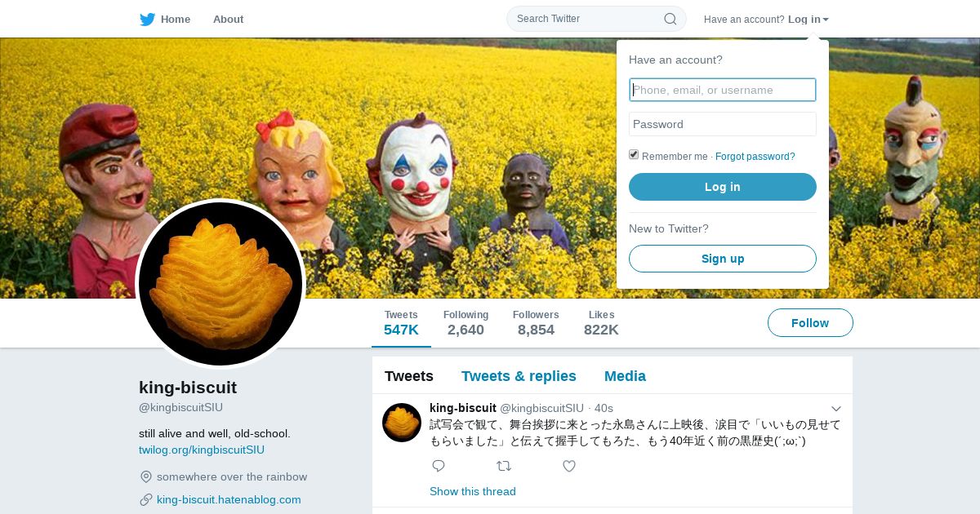The image size is (980, 514).
Task: Open Forgot password link
Action: click(x=755, y=157)
